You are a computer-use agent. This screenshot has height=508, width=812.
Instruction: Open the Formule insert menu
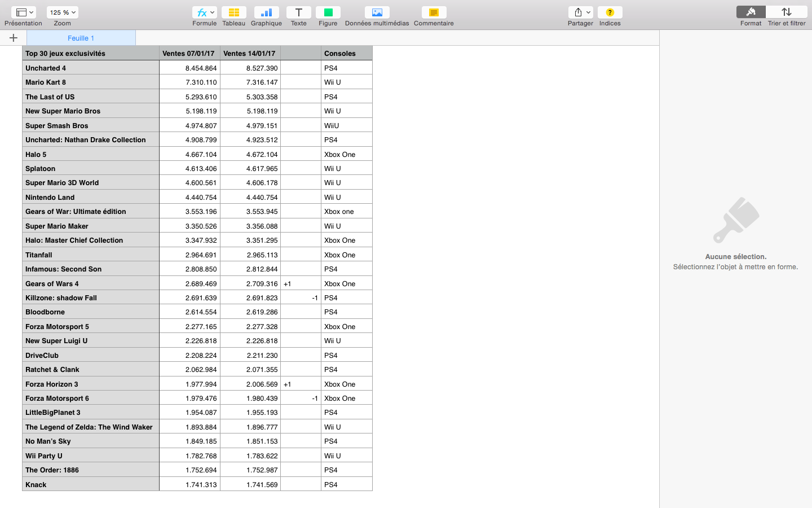coord(204,12)
